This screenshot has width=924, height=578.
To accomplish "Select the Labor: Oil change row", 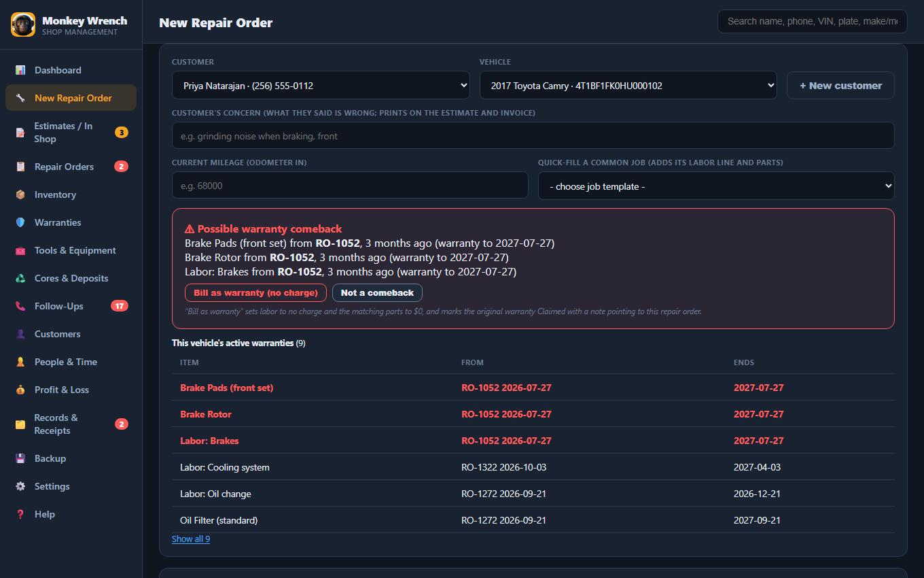I will click(533, 494).
